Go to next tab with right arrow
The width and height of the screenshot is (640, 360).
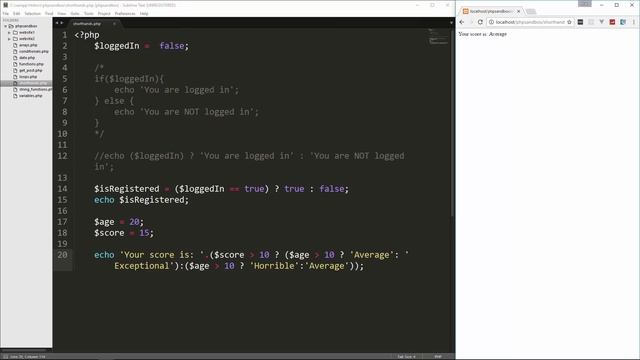62,23
